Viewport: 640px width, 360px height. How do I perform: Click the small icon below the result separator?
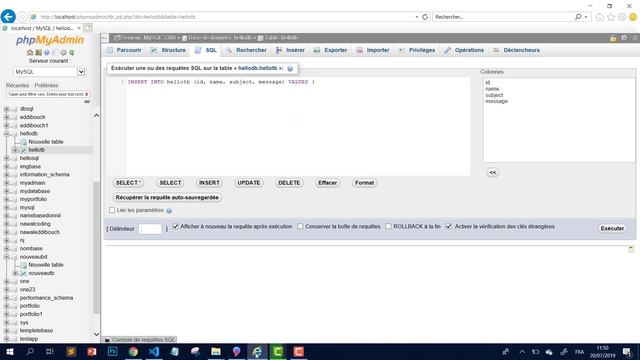click(631, 249)
